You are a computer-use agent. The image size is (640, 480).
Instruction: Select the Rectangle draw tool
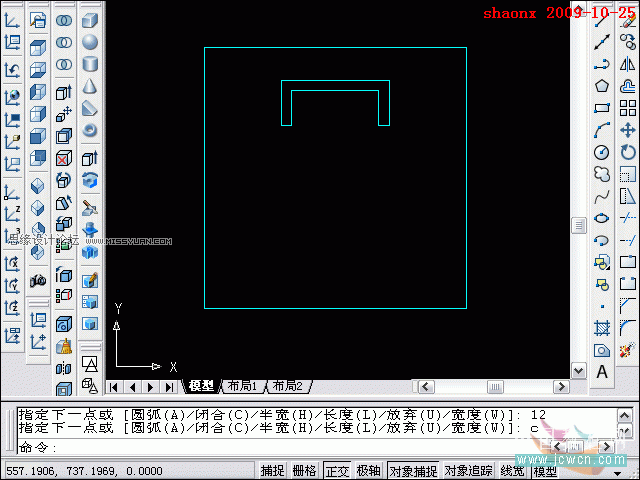tap(602, 108)
